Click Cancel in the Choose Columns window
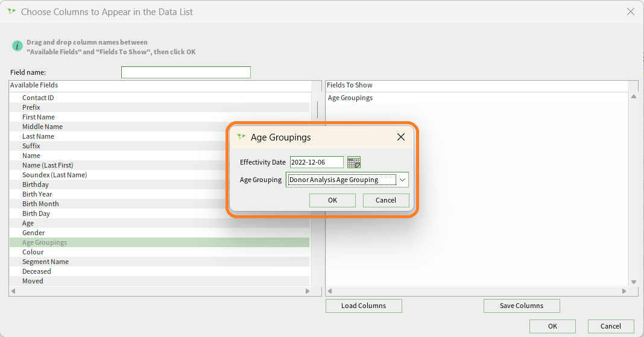The width and height of the screenshot is (644, 337). [611, 326]
